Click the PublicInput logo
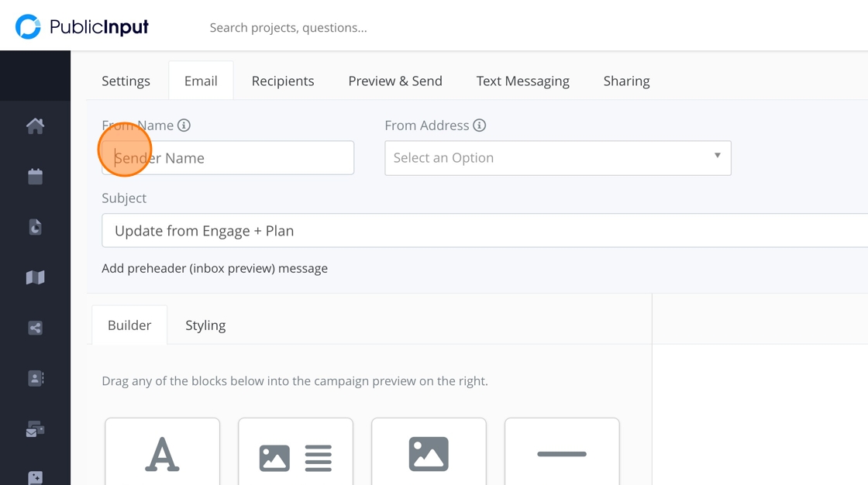868x485 pixels. (82, 27)
